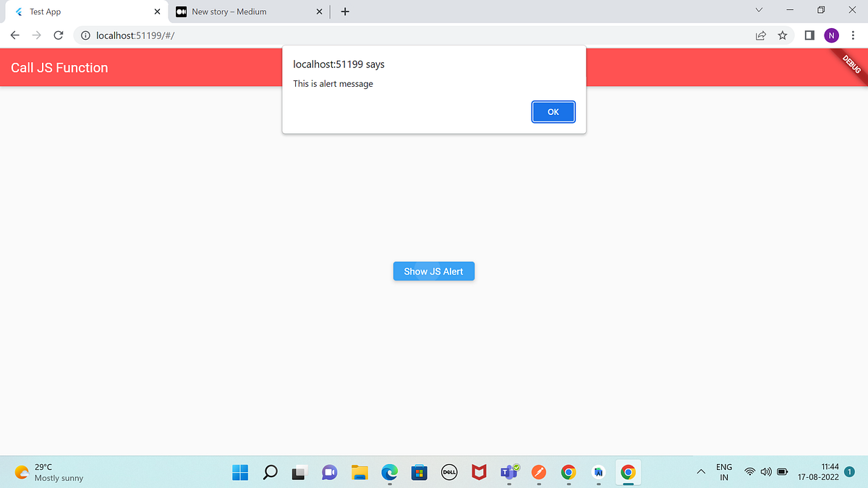Launch McAfee from the taskbar

point(479,472)
